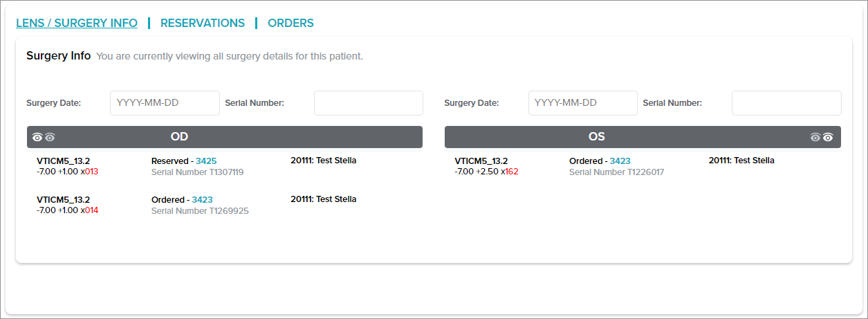Select VTICM5_13.2 lens with axis 013

click(63, 161)
